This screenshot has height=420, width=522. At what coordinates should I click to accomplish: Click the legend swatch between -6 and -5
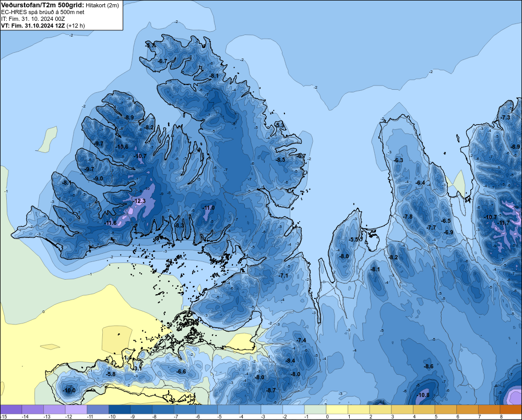(x=206, y=409)
